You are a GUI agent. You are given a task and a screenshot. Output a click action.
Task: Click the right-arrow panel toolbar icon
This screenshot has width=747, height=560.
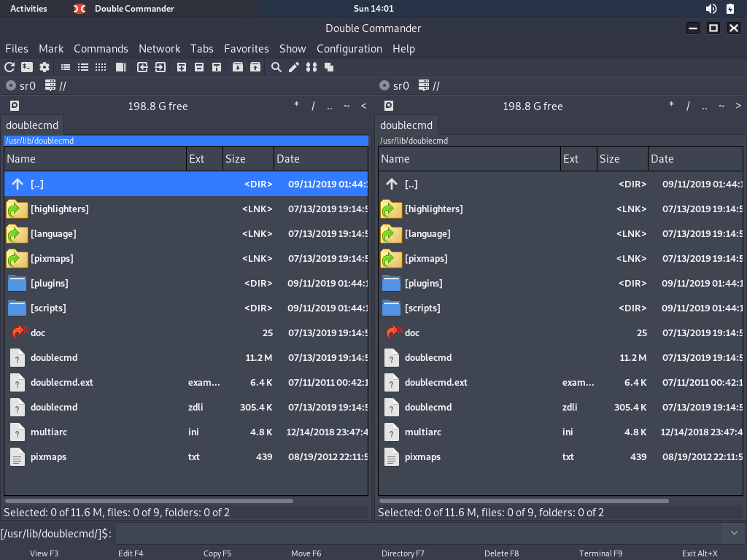point(160,67)
